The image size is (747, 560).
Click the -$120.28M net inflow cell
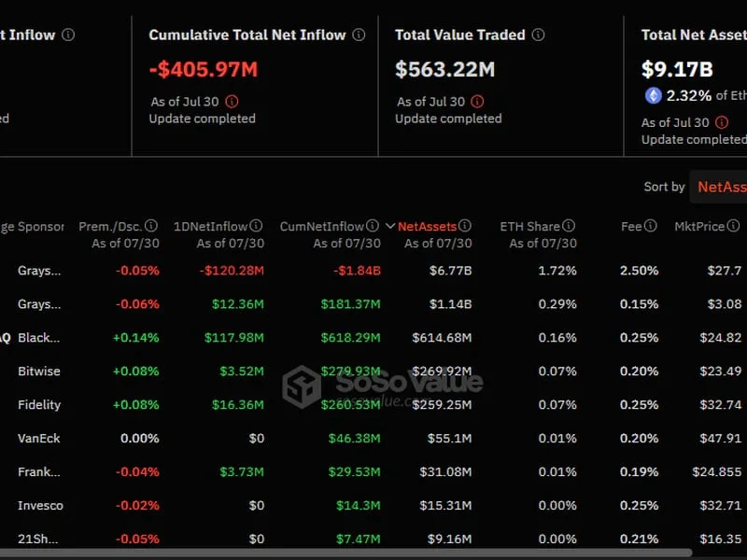tap(232, 271)
